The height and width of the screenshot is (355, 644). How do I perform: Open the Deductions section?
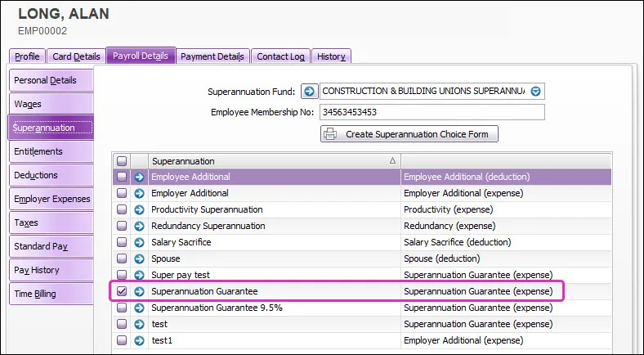(51, 175)
